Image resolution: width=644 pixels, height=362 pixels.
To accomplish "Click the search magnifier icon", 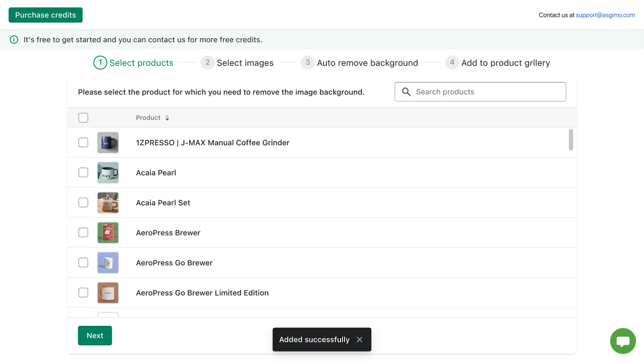I will [406, 92].
